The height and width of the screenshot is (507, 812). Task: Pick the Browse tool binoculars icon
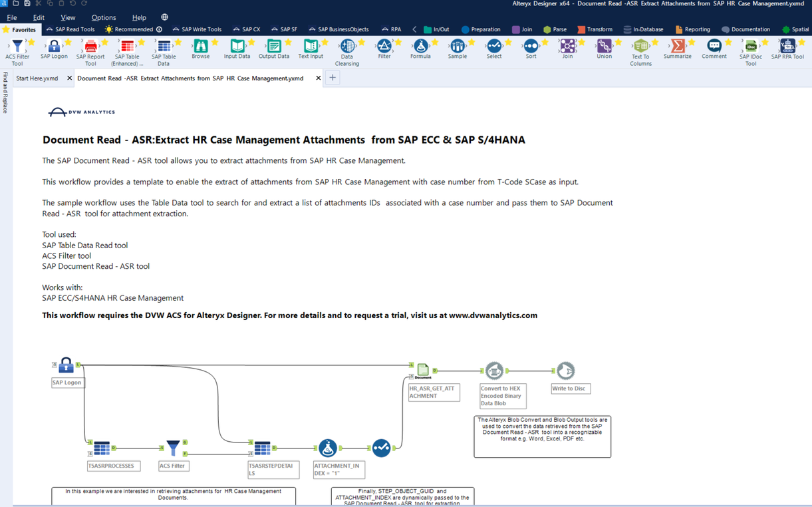click(200, 46)
